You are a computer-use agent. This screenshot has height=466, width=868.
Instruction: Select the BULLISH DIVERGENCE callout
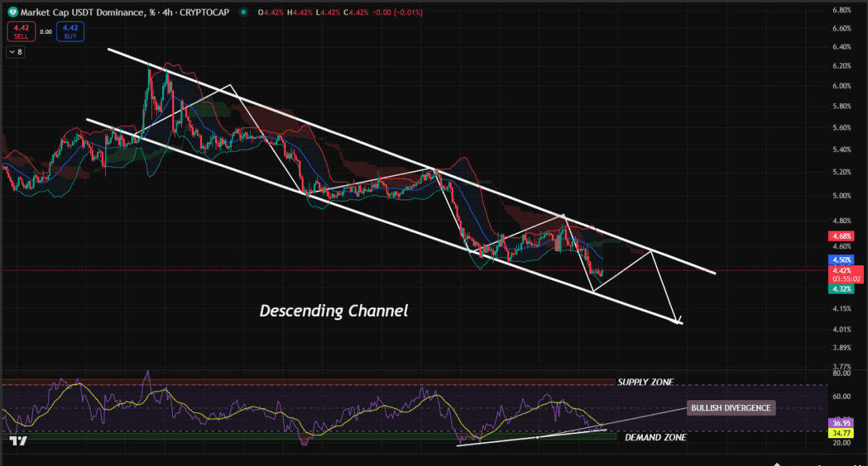click(x=731, y=408)
